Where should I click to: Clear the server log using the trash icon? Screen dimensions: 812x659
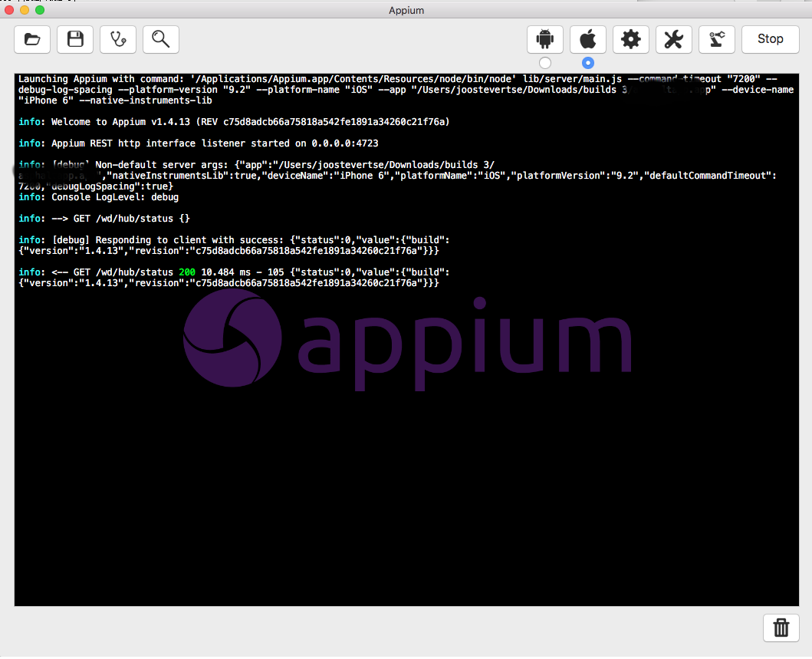(781, 628)
